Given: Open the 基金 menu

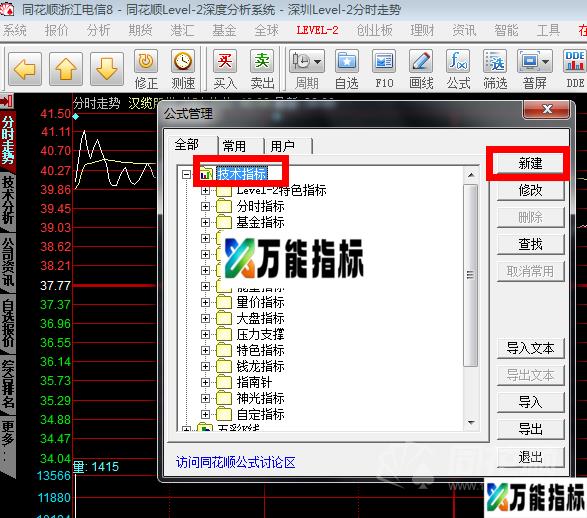Looking at the screenshot, I should [x=224, y=30].
